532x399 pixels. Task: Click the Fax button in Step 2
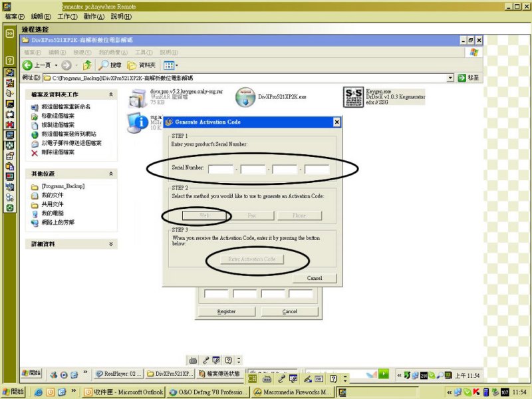pyautogui.click(x=252, y=215)
